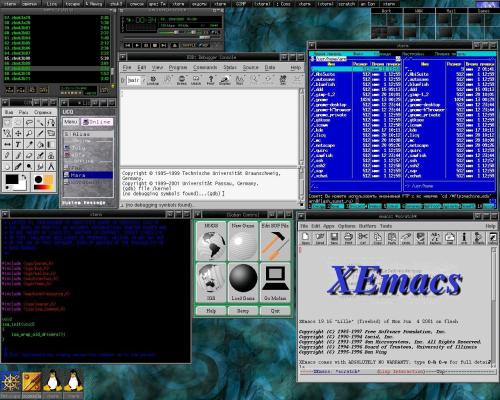The width and height of the screenshot is (500, 400).
Task: Select the Gradient blend tool
Action: [51, 144]
